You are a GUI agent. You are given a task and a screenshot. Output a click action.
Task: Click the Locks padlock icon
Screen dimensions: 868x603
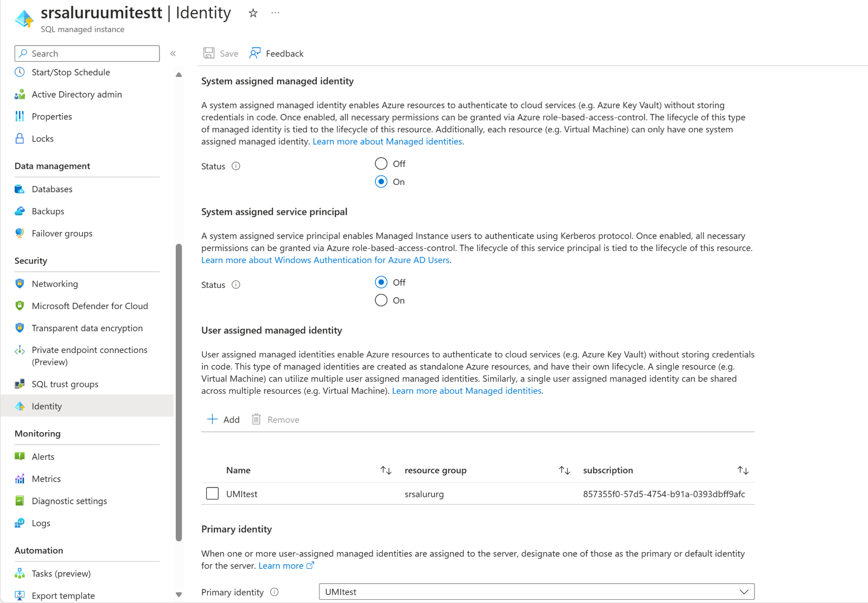pyautogui.click(x=20, y=139)
